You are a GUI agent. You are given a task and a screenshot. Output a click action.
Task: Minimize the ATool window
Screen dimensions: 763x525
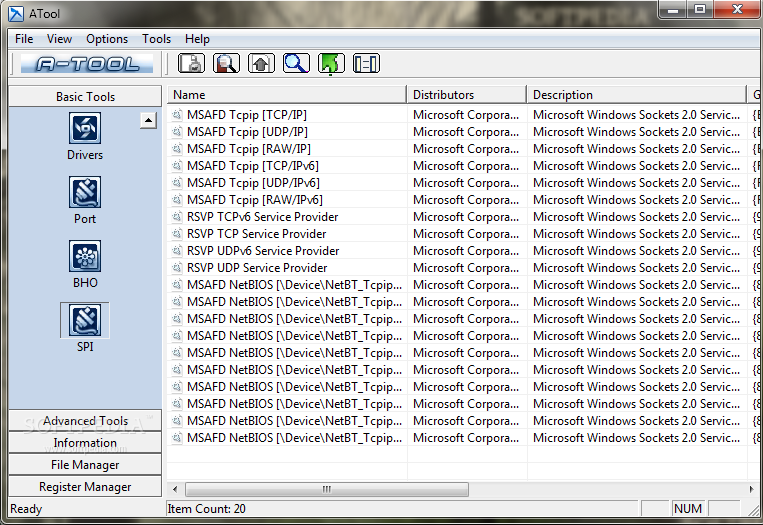point(673,9)
